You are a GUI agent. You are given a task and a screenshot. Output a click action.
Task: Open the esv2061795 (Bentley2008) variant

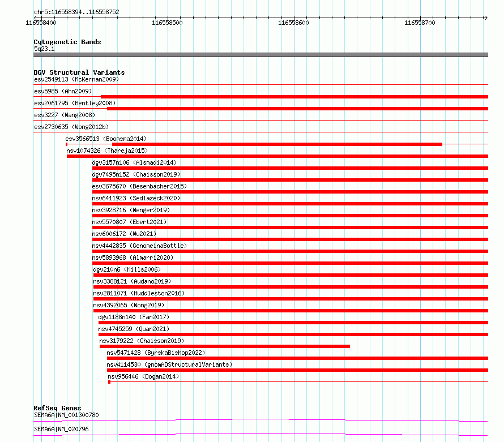(75, 103)
